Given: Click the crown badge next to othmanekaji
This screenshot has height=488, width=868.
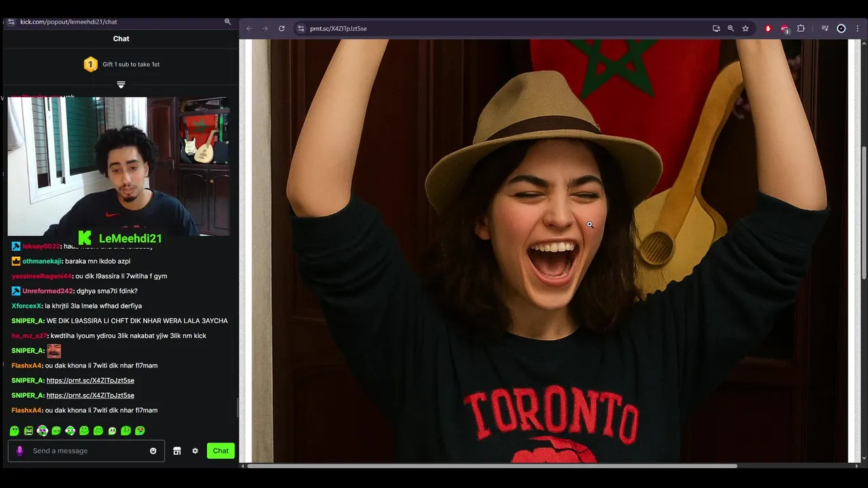Looking at the screenshot, I should 16,261.
